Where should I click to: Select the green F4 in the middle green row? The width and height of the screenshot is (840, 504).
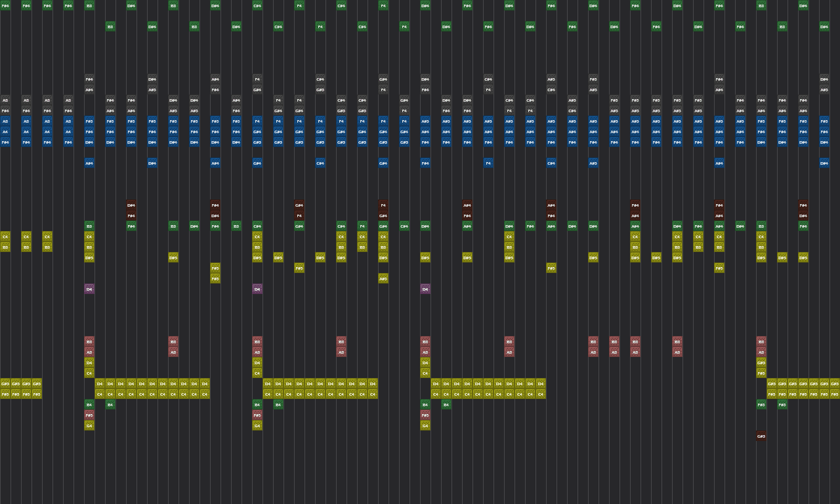(362, 226)
